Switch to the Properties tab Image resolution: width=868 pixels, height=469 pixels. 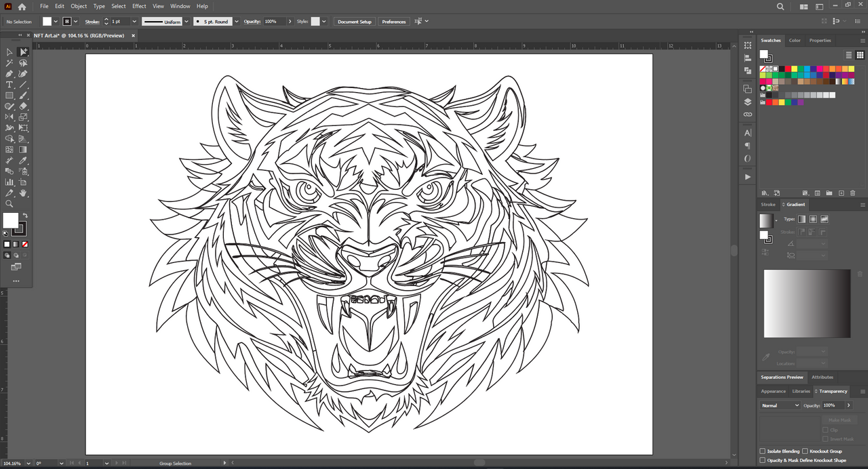point(820,41)
